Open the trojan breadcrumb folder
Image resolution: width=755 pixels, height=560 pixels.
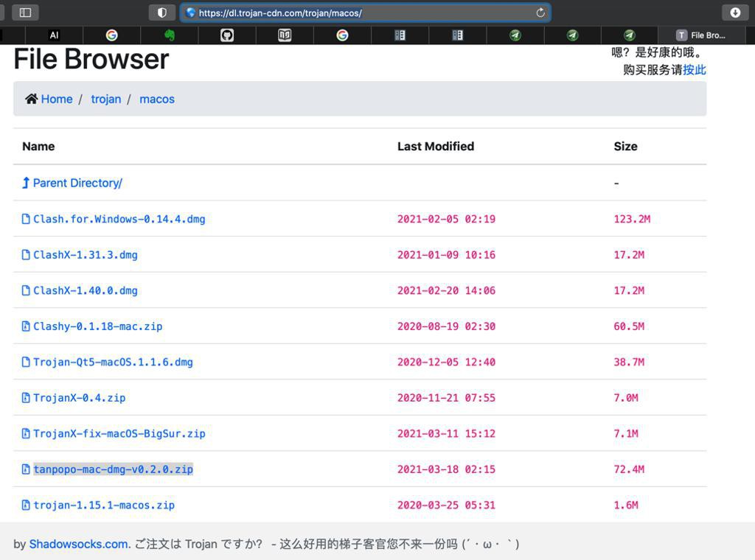(x=106, y=99)
